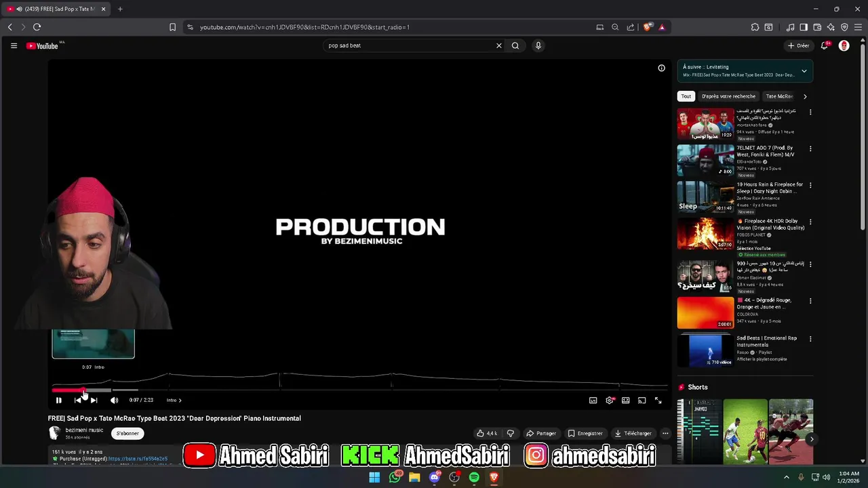Open Leo AI sparkle icon

[831, 27]
